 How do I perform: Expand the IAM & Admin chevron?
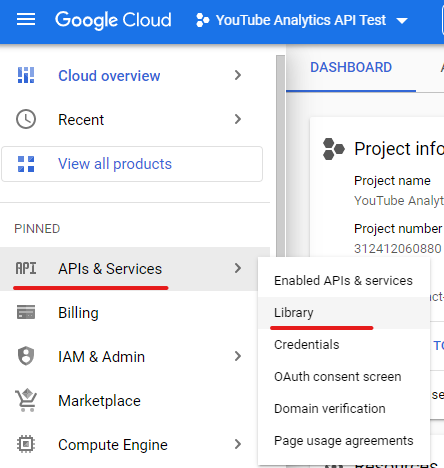coord(238,356)
